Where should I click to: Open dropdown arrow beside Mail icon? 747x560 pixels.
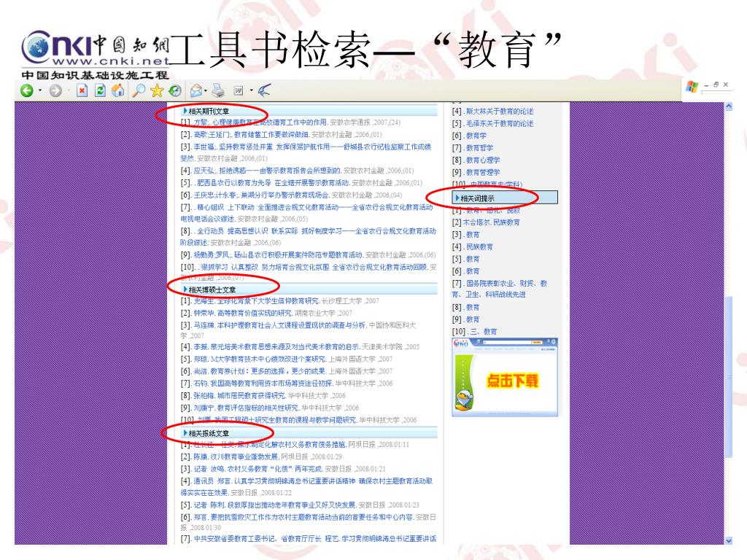tap(205, 90)
